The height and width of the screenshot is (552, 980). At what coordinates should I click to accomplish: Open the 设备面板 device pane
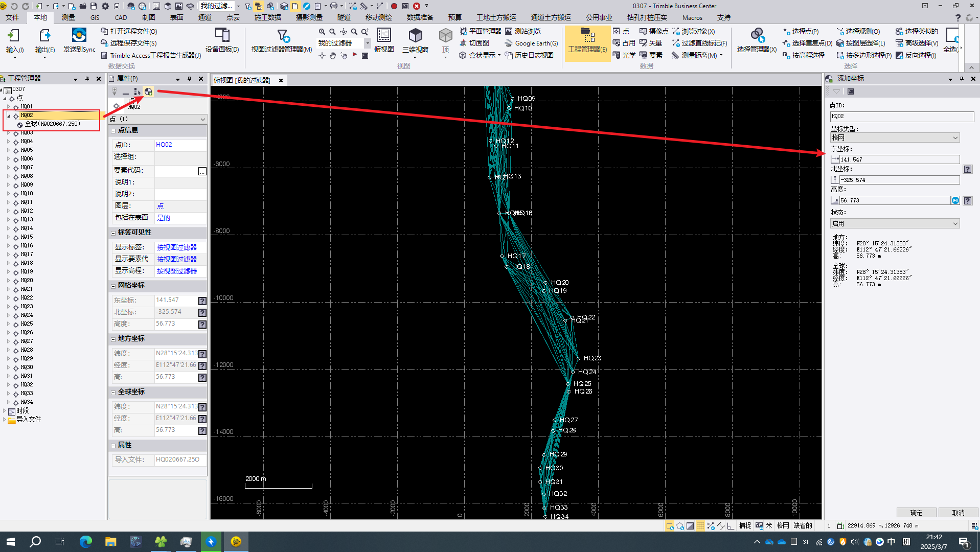(222, 41)
